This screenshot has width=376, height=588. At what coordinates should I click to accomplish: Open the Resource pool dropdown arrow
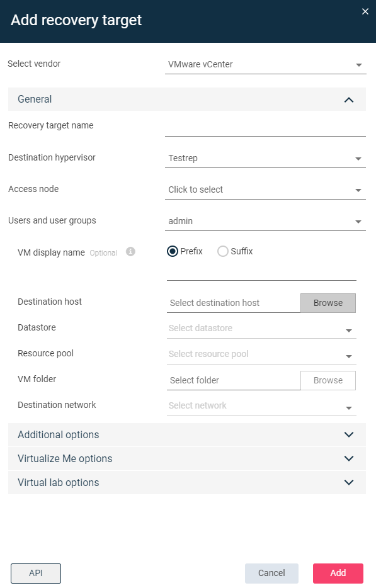[349, 356]
